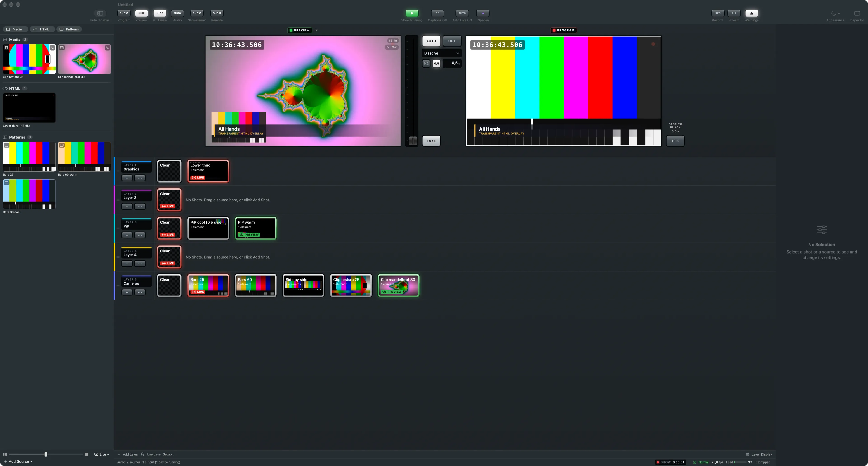Toggle the Remote SHOW button
This screenshot has width=868, height=466.
[217, 13]
